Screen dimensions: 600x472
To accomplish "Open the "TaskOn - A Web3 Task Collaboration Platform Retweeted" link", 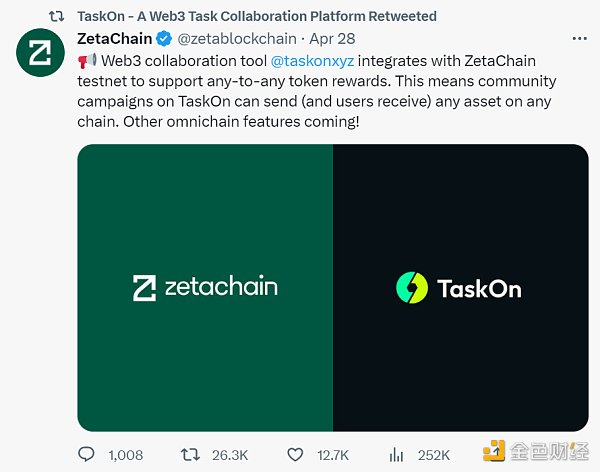I will [x=257, y=16].
